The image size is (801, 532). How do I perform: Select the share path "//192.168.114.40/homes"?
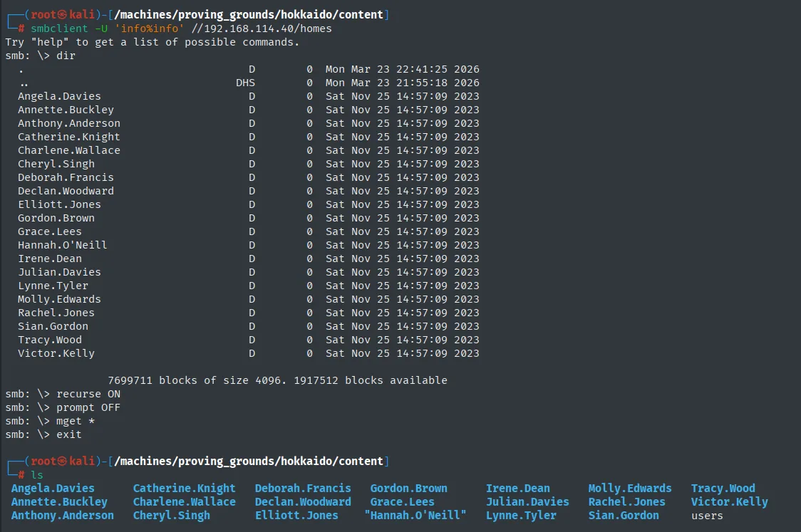[262, 28]
